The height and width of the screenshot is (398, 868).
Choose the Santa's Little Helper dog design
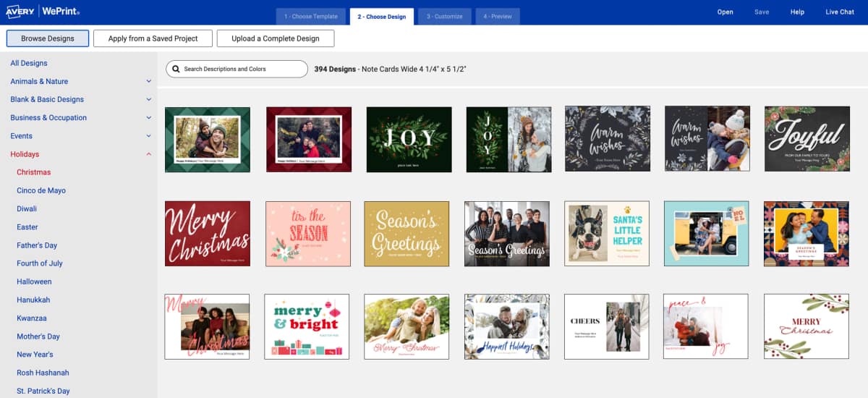[x=607, y=234]
